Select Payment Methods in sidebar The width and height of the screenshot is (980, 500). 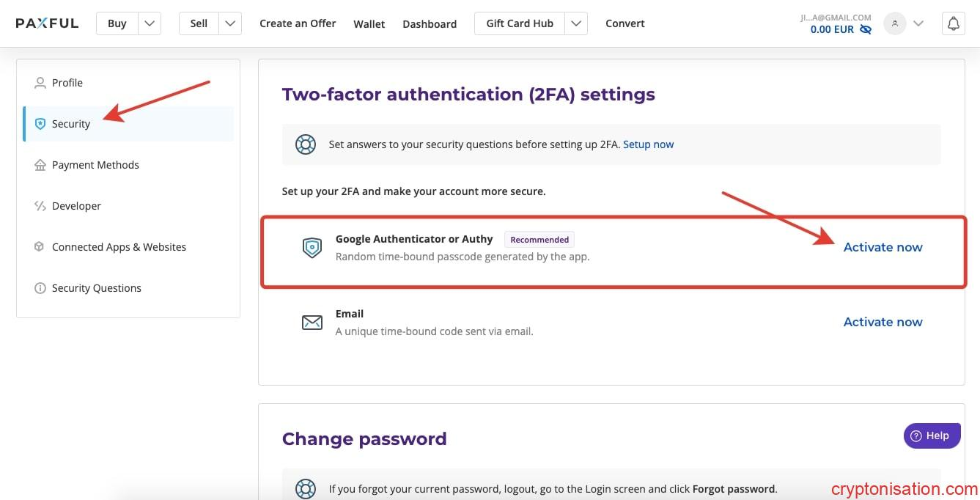pyautogui.click(x=95, y=165)
